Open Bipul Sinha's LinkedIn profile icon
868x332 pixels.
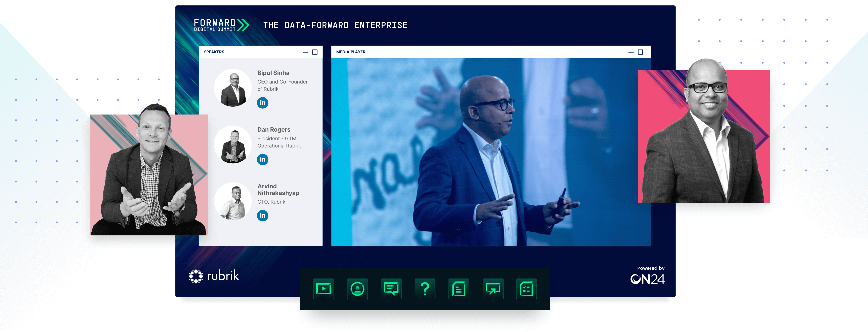click(262, 103)
